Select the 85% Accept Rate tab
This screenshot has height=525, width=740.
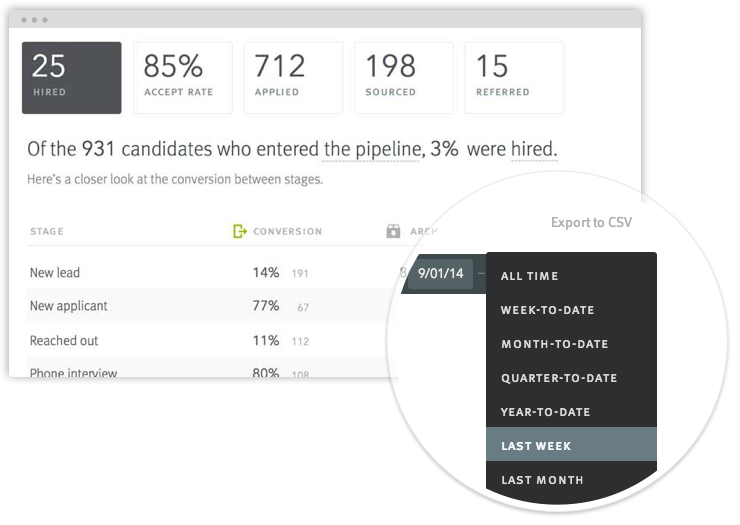click(x=183, y=78)
